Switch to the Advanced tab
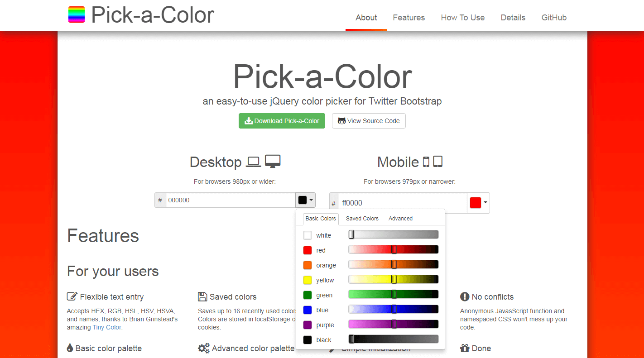 (x=400, y=219)
